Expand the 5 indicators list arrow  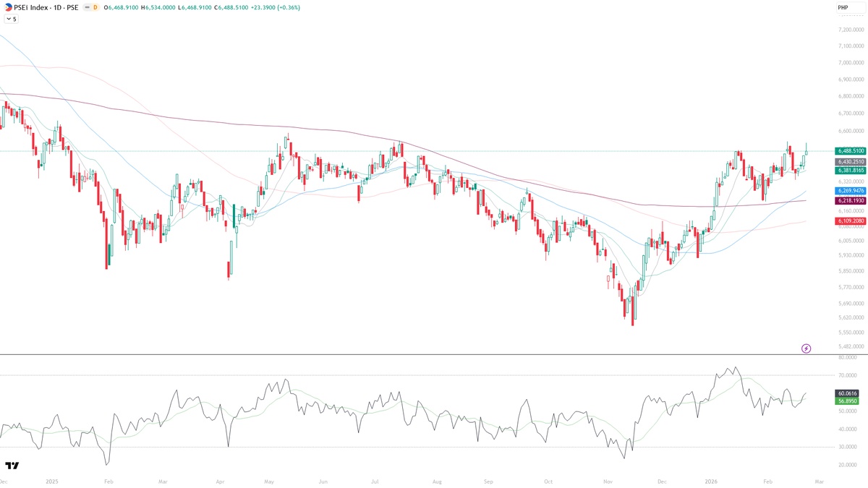(9, 19)
